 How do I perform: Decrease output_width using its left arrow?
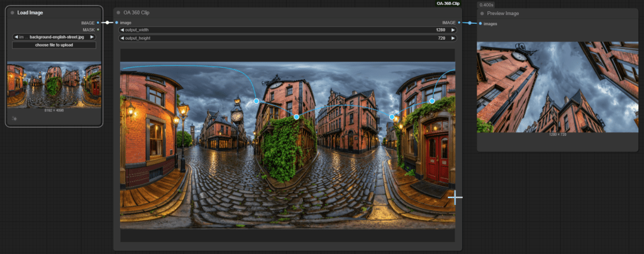(122, 30)
